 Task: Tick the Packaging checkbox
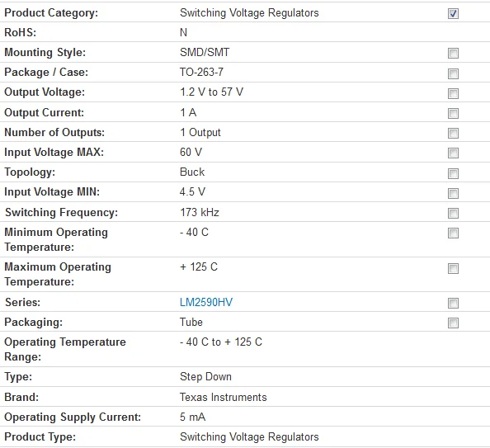tap(453, 323)
